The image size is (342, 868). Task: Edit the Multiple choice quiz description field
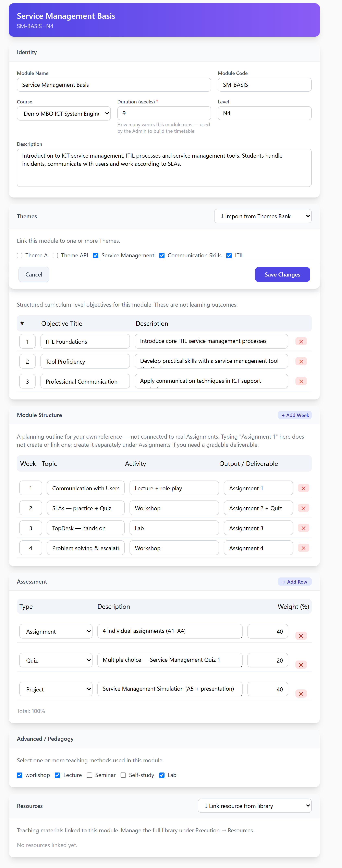(x=170, y=660)
